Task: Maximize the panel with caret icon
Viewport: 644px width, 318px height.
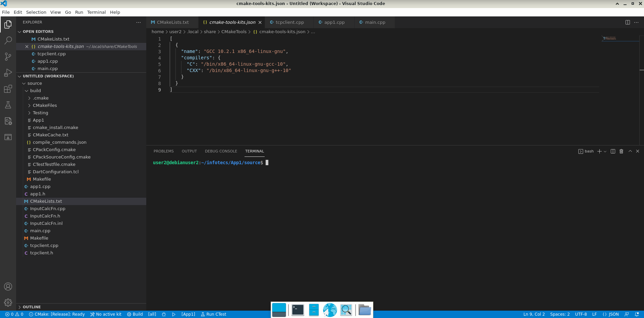Action: pyautogui.click(x=630, y=151)
